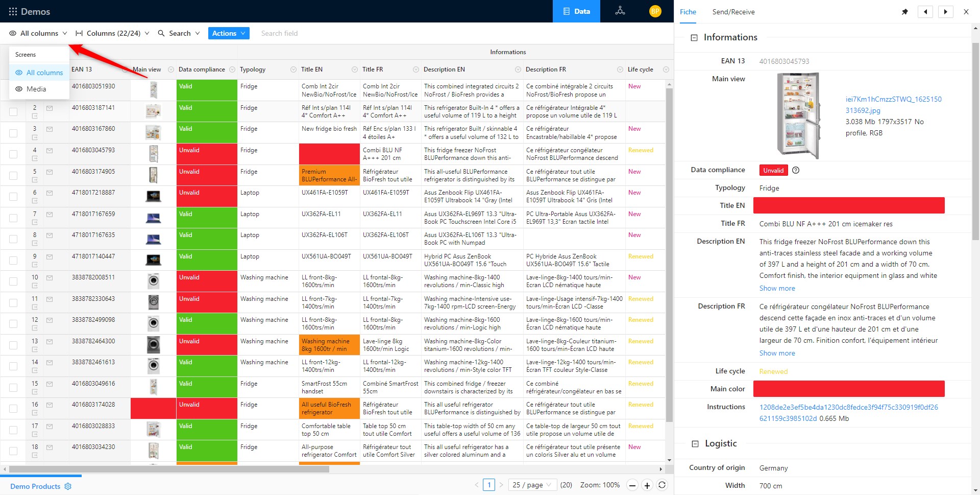
Task: Click Show more under Description EN
Action: (x=777, y=288)
